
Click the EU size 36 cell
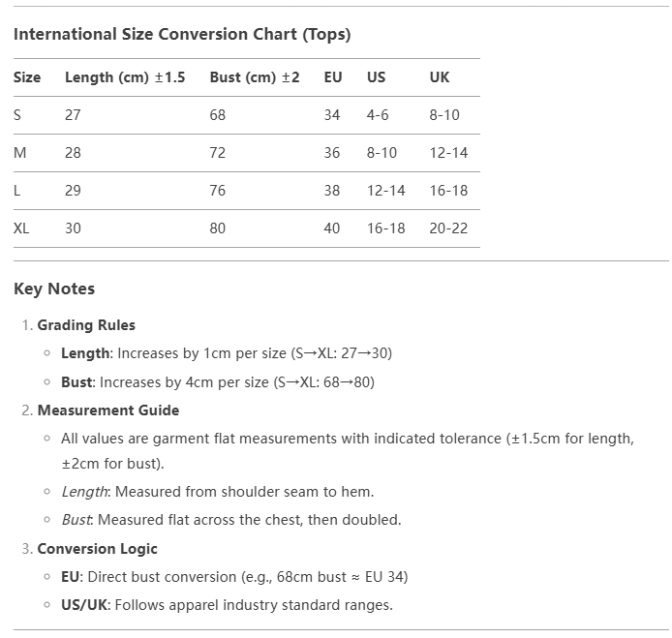click(x=332, y=153)
